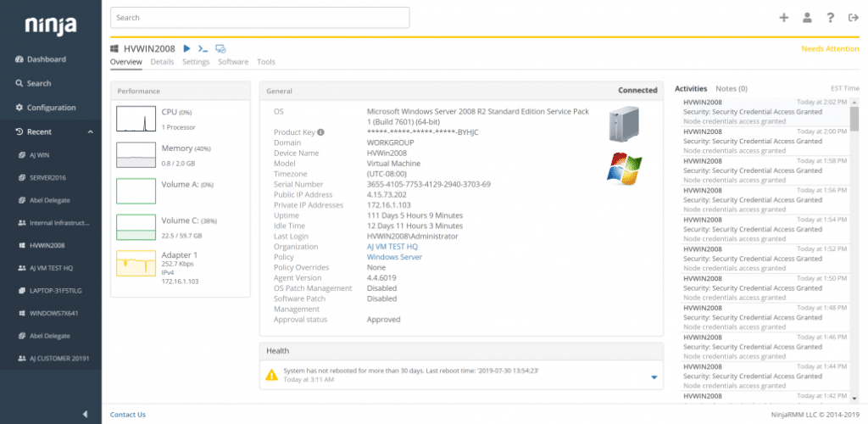Image resolution: width=868 pixels, height=424 pixels.
Task: Click the serial number value
Action: [x=429, y=184]
